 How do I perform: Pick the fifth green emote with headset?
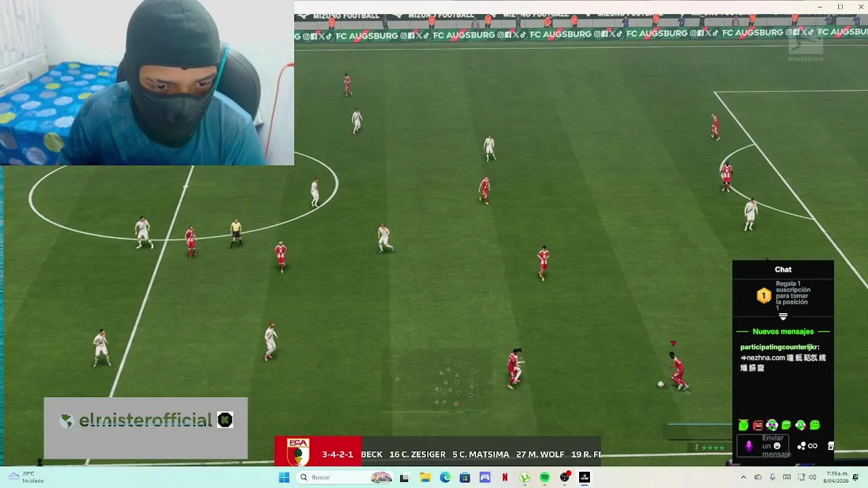[x=800, y=425]
